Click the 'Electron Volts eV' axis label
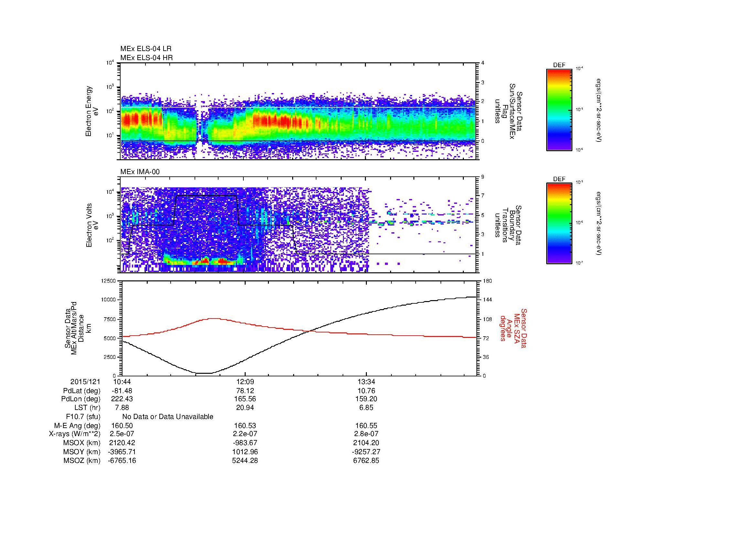756x534 pixels. pyautogui.click(x=92, y=225)
